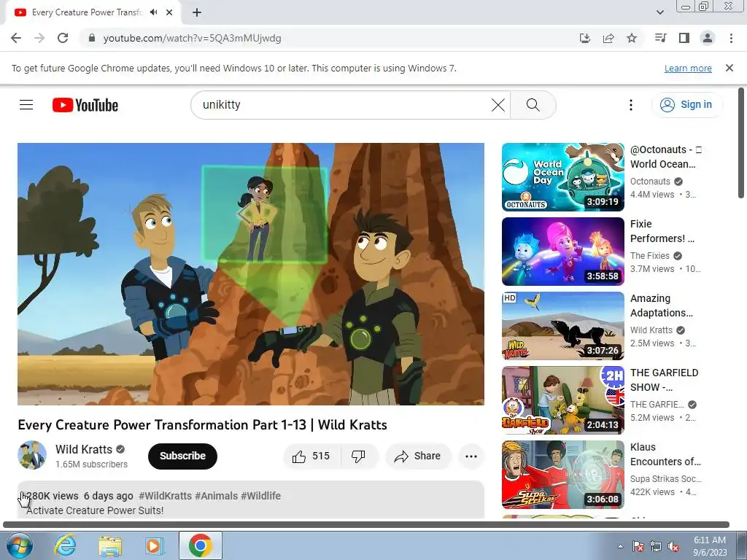Click the horizontal scrollbar at bottom
This screenshot has height=560, width=747.
(366, 525)
